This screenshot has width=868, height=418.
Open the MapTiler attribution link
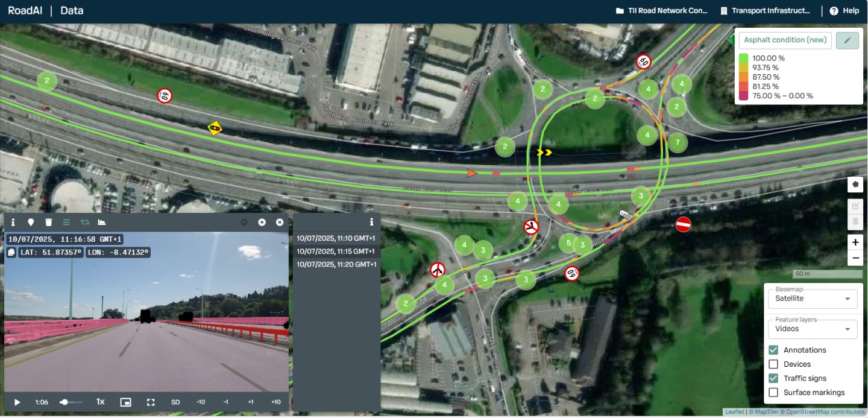[x=764, y=412]
